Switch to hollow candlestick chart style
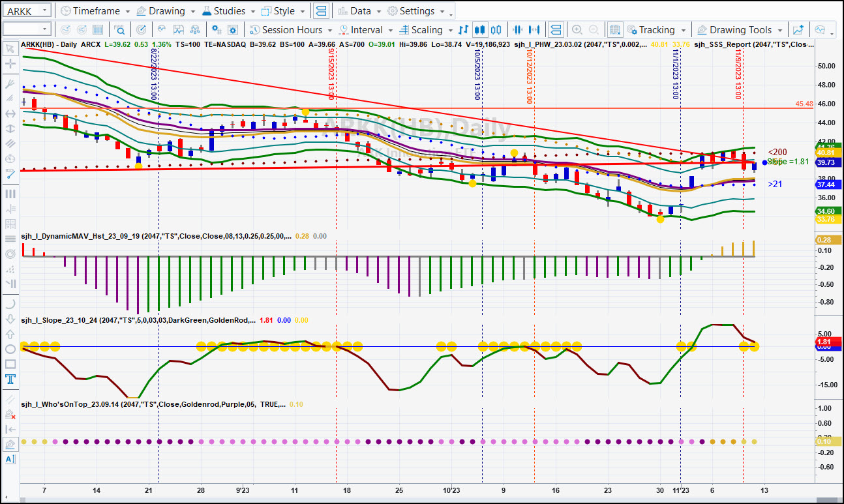Screen dimensions: 844x504 tap(496, 30)
